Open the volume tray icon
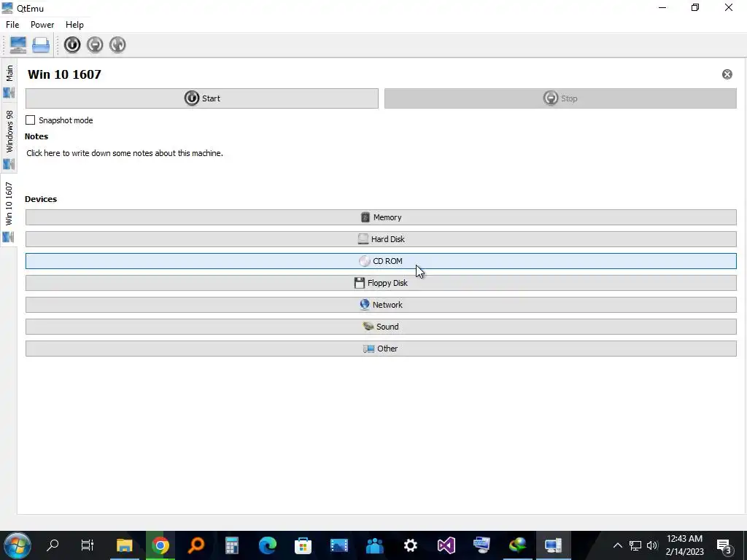The width and height of the screenshot is (747, 560). 652,545
